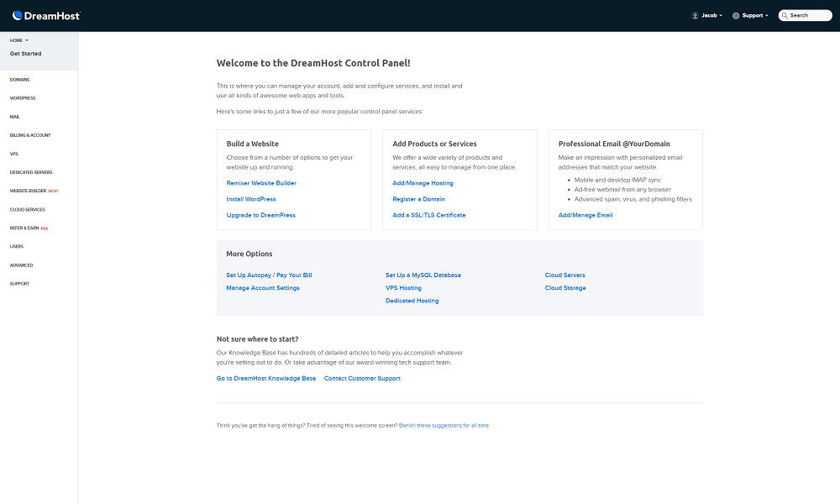This screenshot has height=504, width=840.
Task: Open the VPS sidebar menu
Action: click(14, 154)
